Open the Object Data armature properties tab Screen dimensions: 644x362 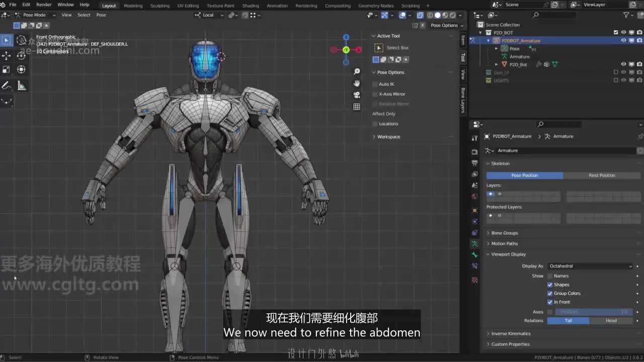click(474, 243)
